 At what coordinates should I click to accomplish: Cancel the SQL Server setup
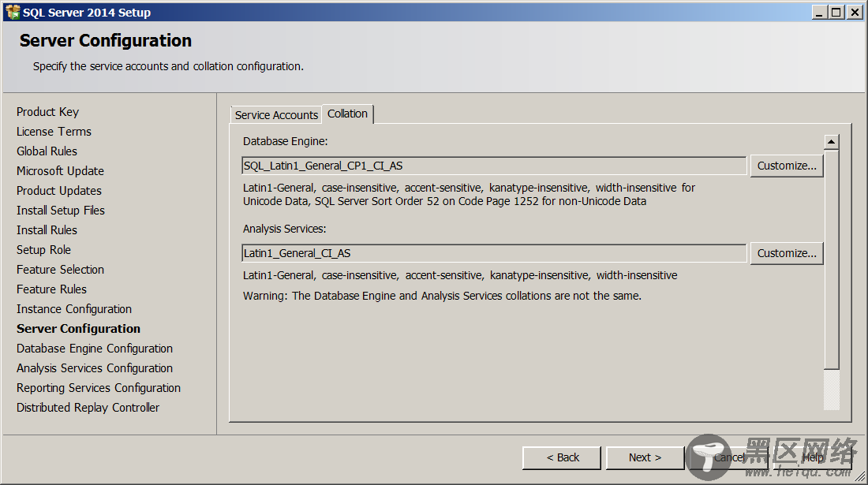coord(728,457)
